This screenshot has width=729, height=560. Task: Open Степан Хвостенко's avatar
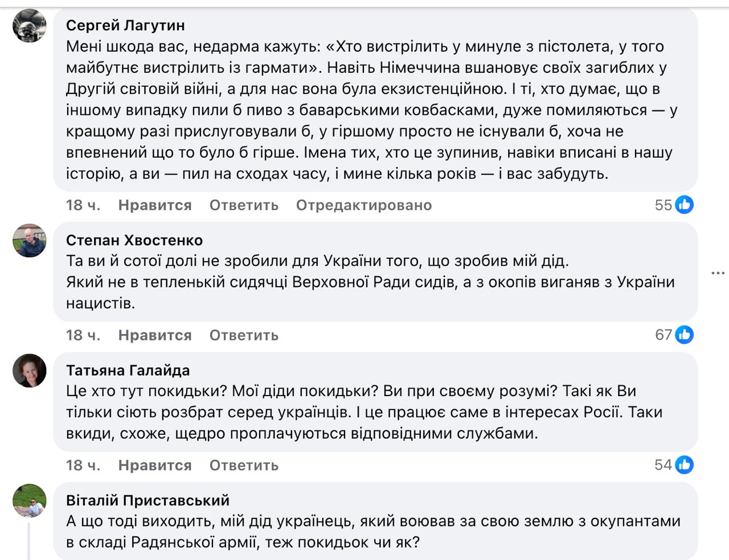[x=29, y=241]
